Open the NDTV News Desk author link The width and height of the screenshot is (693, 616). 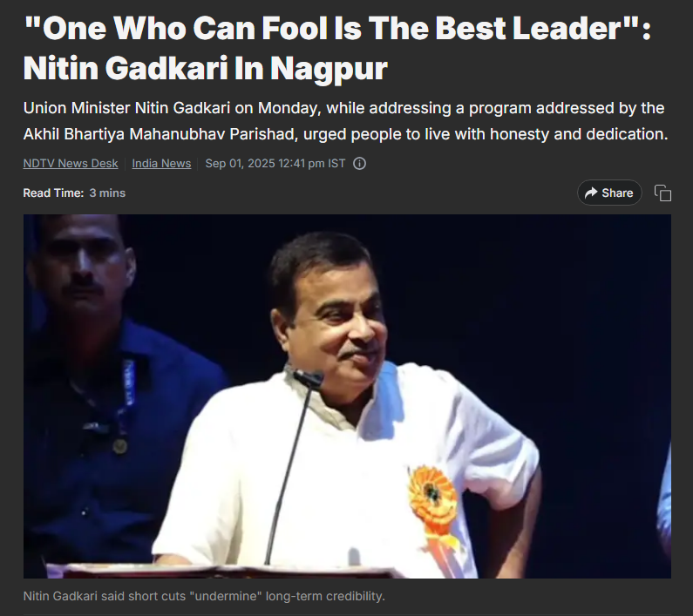coord(71,164)
